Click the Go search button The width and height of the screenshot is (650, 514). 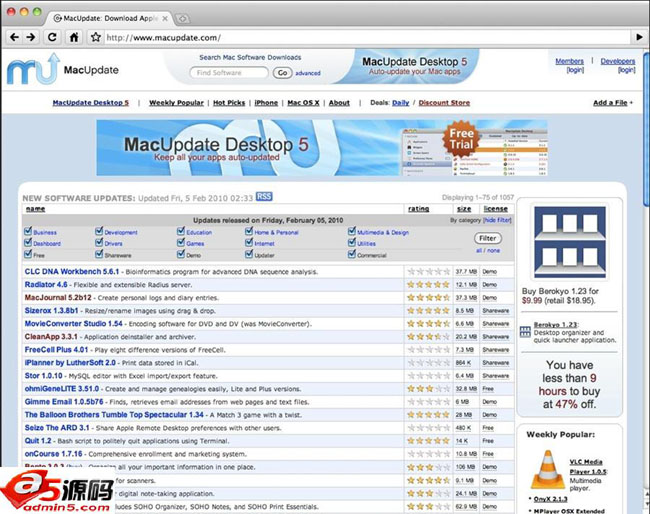tap(282, 73)
